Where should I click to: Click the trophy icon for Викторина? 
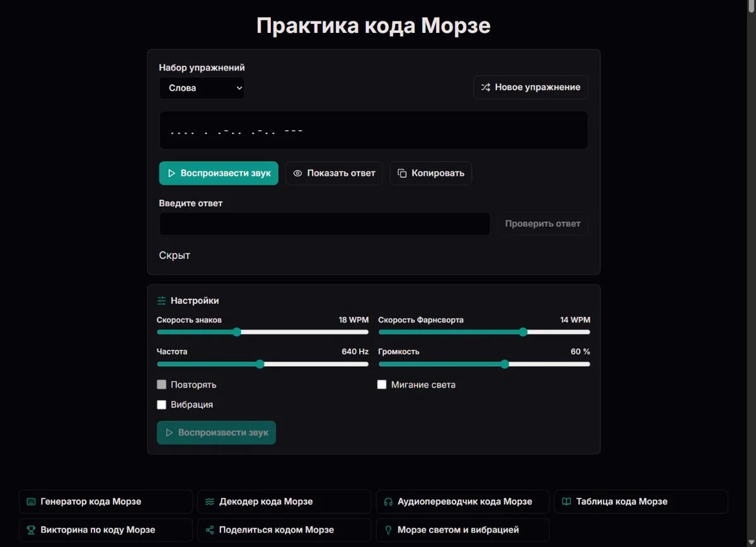tap(31, 530)
